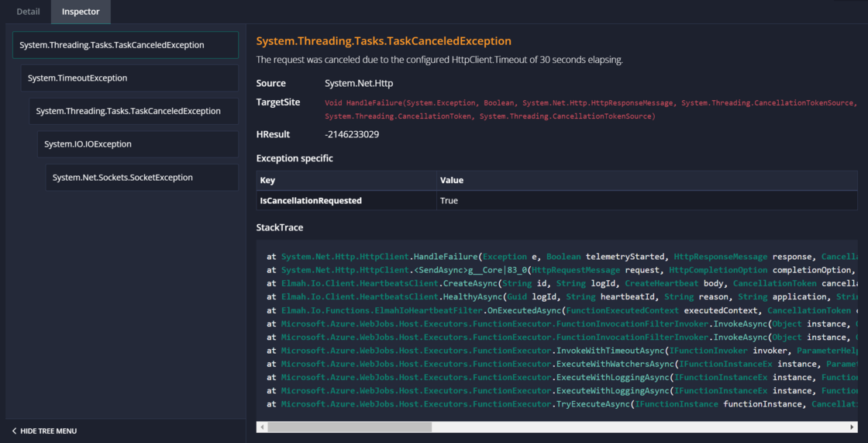Screen dimensions: 868x443
Task: Click Hide Tree Menu
Action: coord(44,431)
